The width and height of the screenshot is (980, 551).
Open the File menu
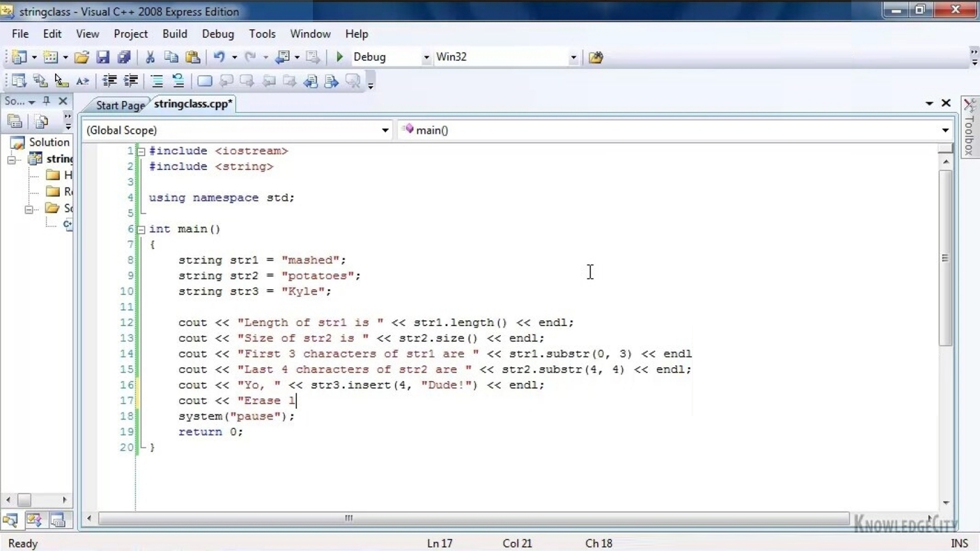20,34
